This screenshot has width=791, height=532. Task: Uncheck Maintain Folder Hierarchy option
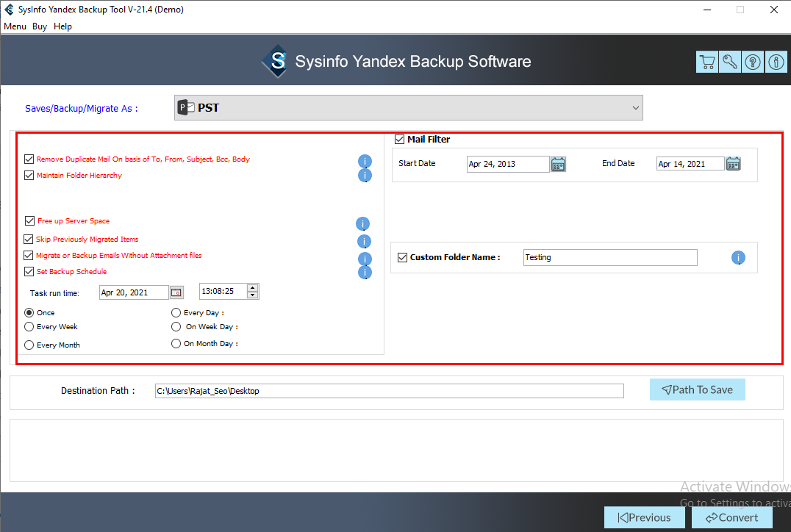click(x=29, y=176)
